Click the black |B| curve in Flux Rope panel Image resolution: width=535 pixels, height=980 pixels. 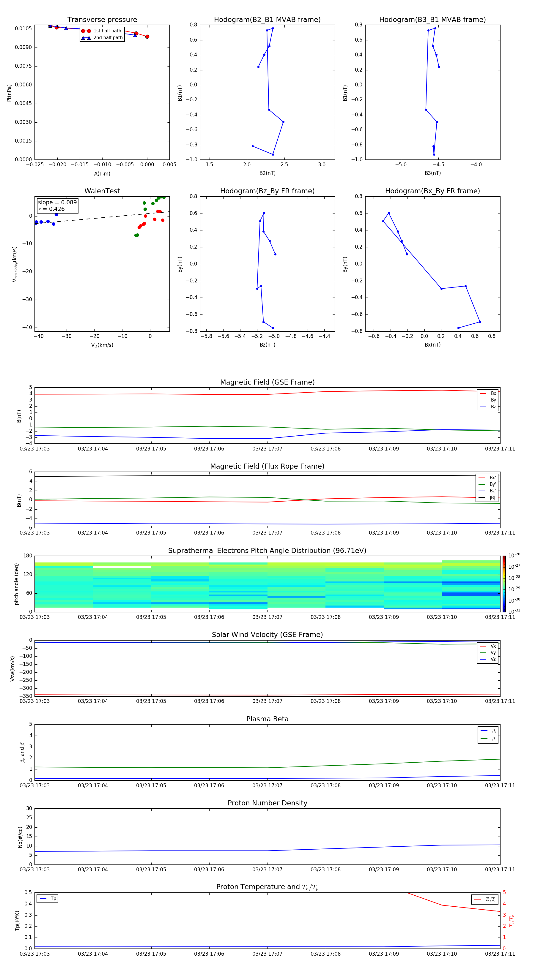point(267,475)
